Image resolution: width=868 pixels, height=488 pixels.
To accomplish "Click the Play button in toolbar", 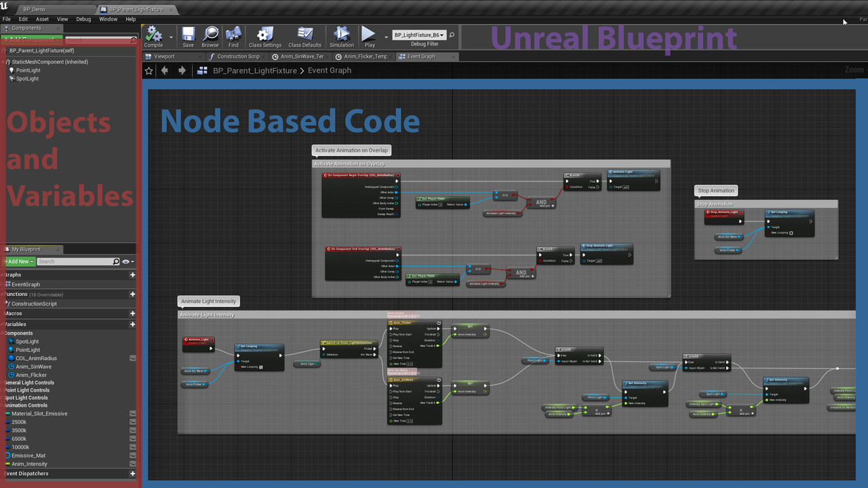I will pyautogui.click(x=369, y=37).
